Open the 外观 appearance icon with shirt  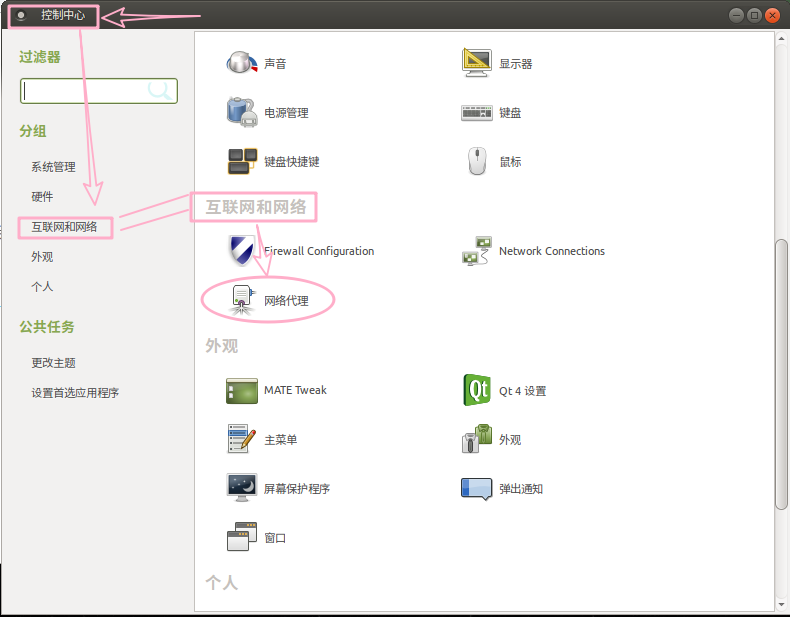pos(477,439)
